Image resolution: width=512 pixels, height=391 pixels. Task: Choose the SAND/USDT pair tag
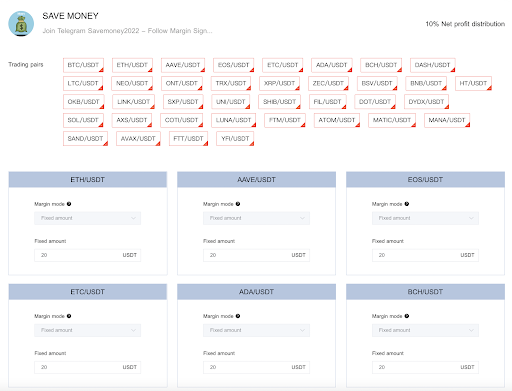85,139
